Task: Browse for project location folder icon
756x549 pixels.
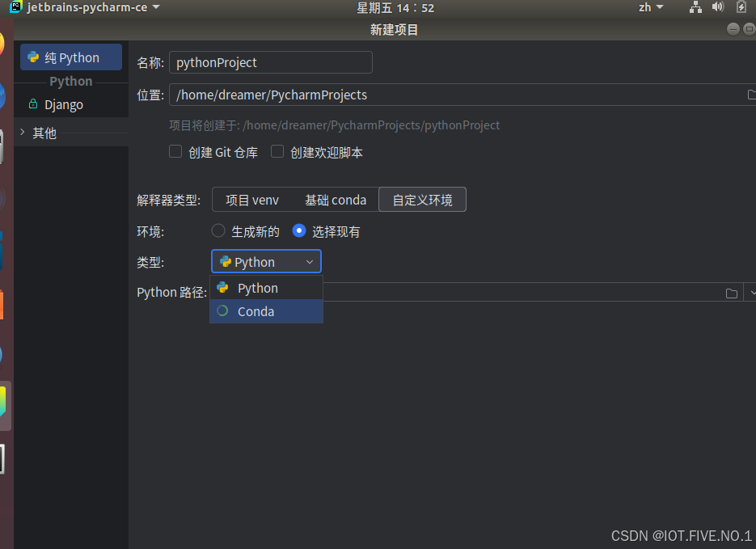Action: 751,95
